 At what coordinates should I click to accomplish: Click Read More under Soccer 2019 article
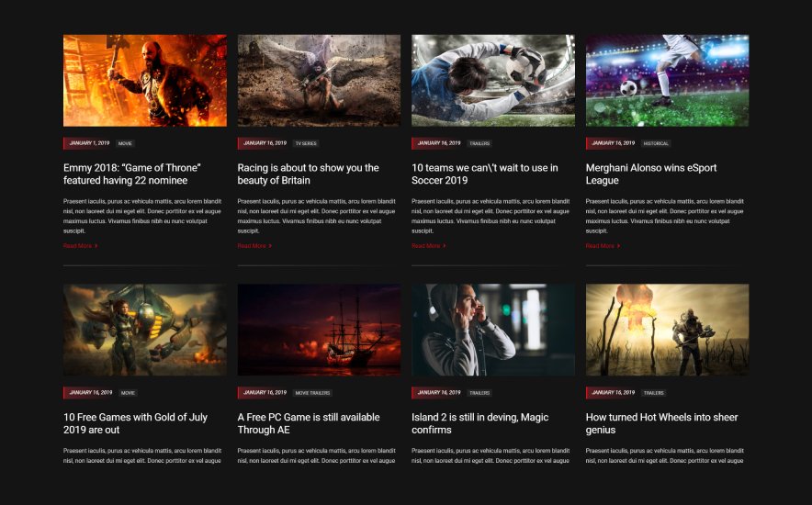click(428, 246)
